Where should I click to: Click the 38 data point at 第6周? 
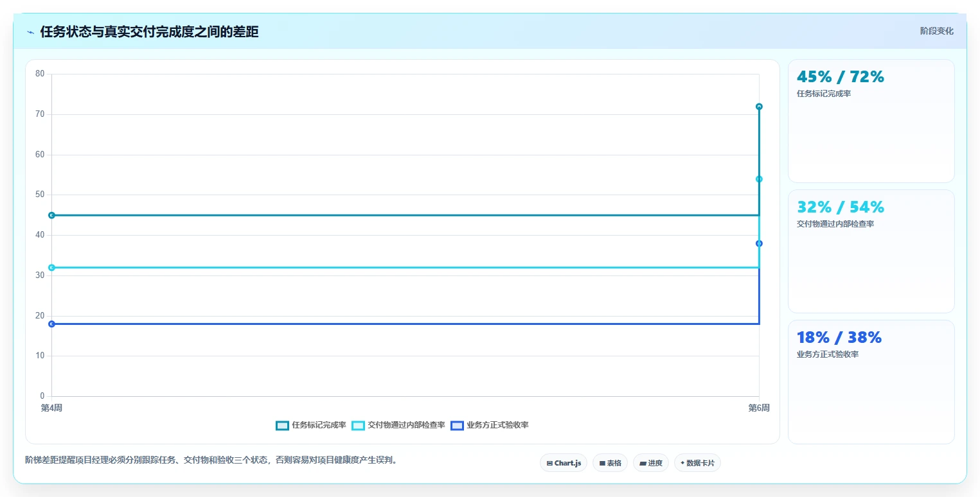coord(759,243)
